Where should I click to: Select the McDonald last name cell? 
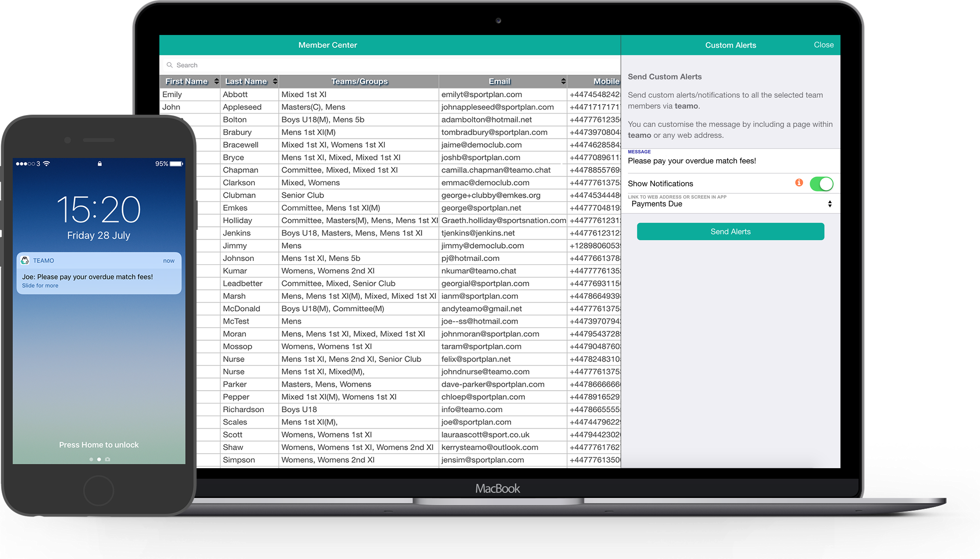point(249,309)
